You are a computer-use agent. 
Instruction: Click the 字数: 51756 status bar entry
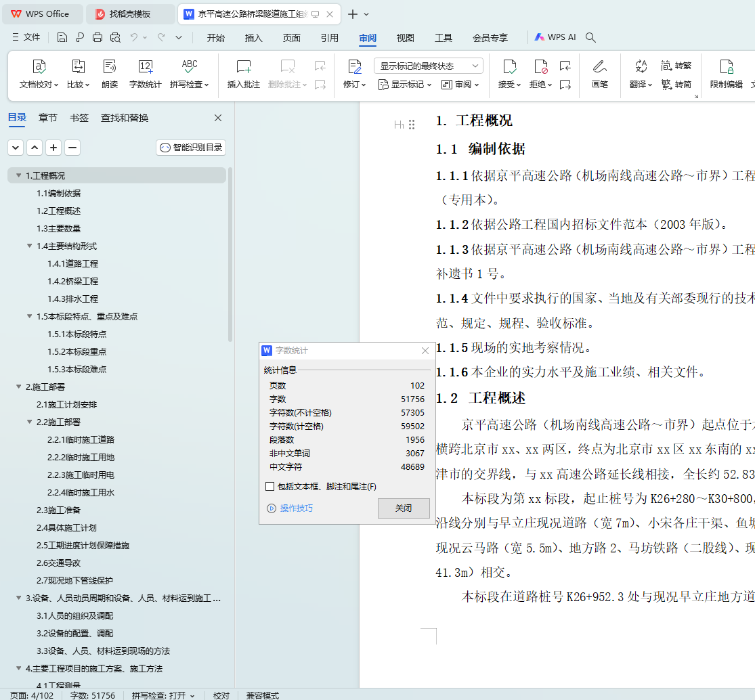coord(93,695)
